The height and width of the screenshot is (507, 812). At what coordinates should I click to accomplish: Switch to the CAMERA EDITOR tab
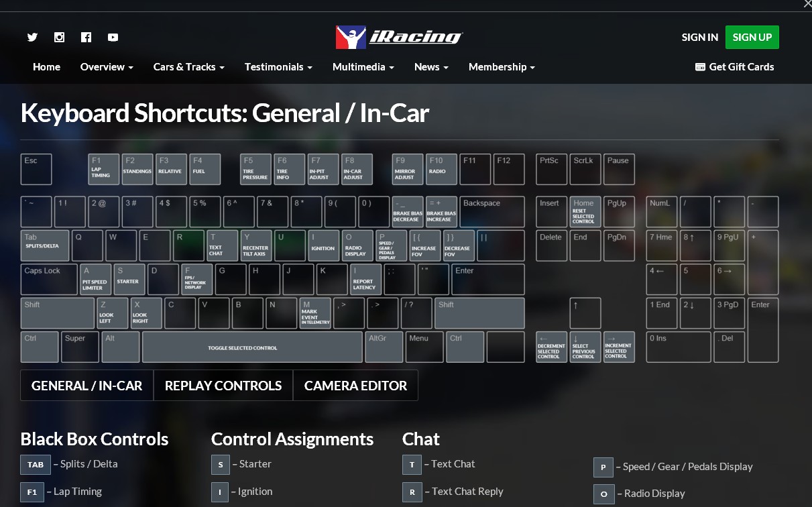pos(355,386)
